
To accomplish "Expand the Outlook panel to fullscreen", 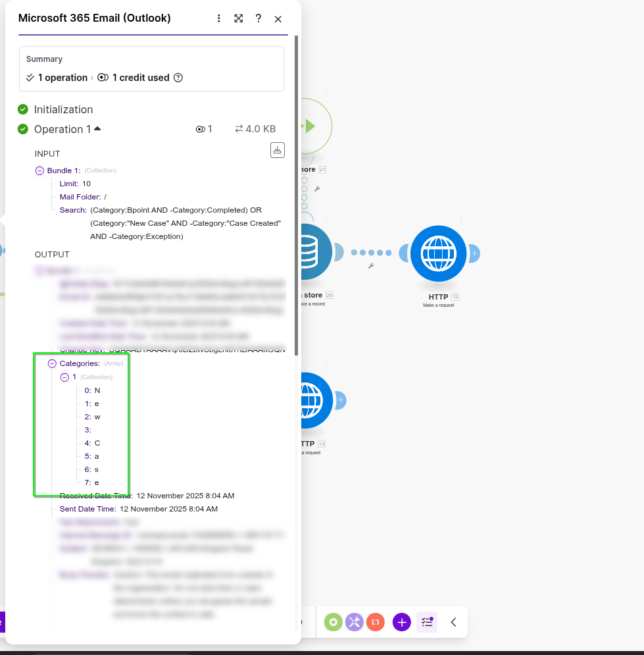I will coord(238,18).
